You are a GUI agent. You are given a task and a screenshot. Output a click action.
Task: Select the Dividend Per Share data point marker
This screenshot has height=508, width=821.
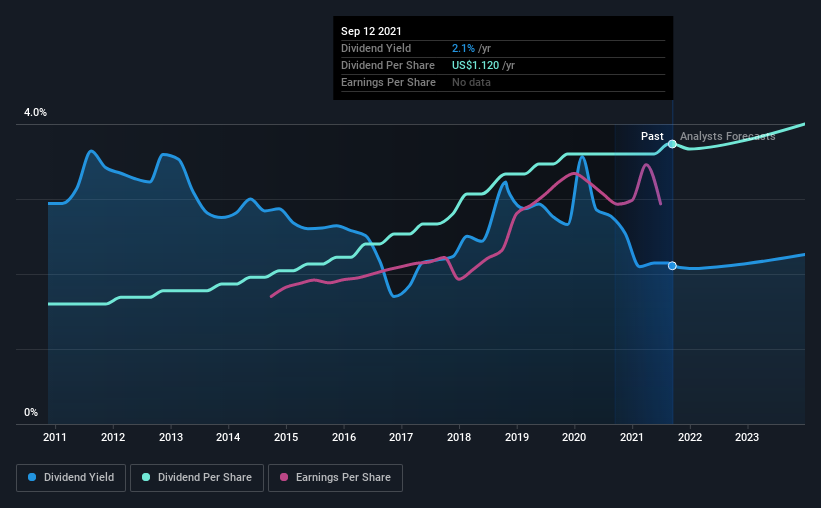[672, 144]
